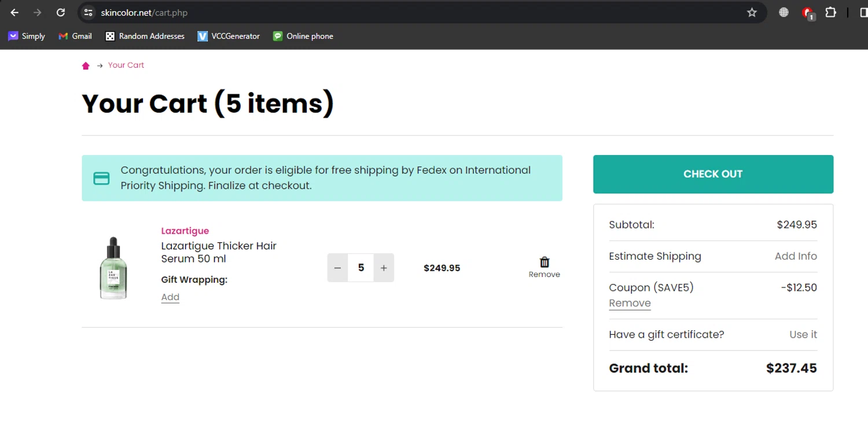Click the Your Cart breadcrumb link
Viewport: 868px width, 436px height.
126,65
